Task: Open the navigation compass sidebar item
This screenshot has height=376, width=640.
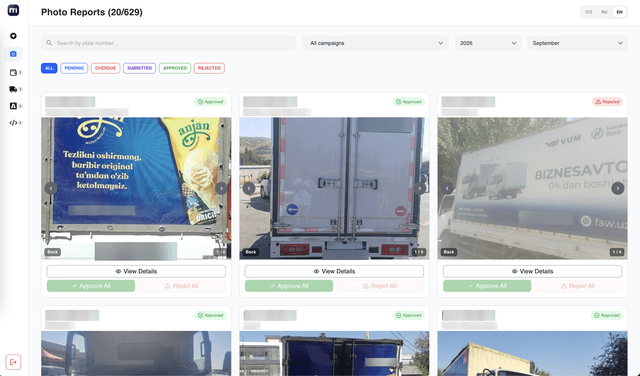Action: [x=13, y=36]
